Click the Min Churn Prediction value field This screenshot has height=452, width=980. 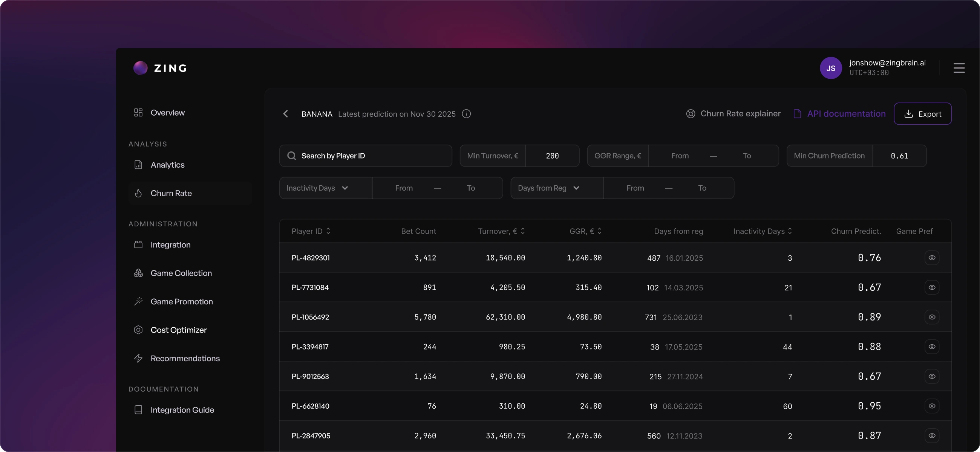click(x=899, y=156)
